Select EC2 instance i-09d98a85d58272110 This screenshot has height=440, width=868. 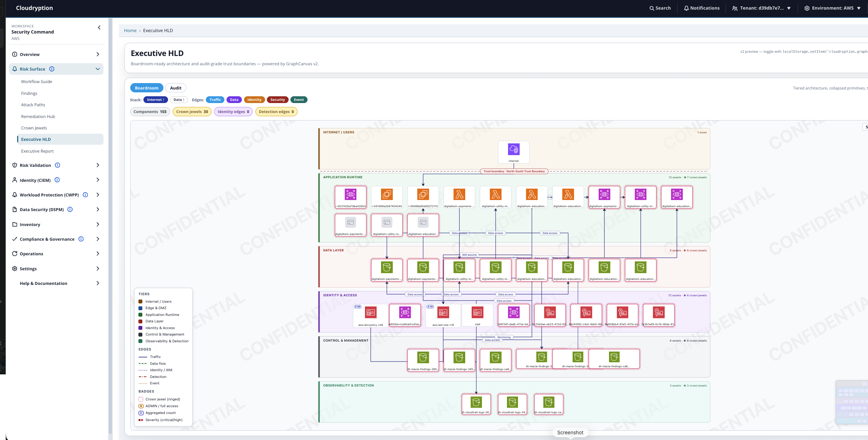(x=423, y=197)
